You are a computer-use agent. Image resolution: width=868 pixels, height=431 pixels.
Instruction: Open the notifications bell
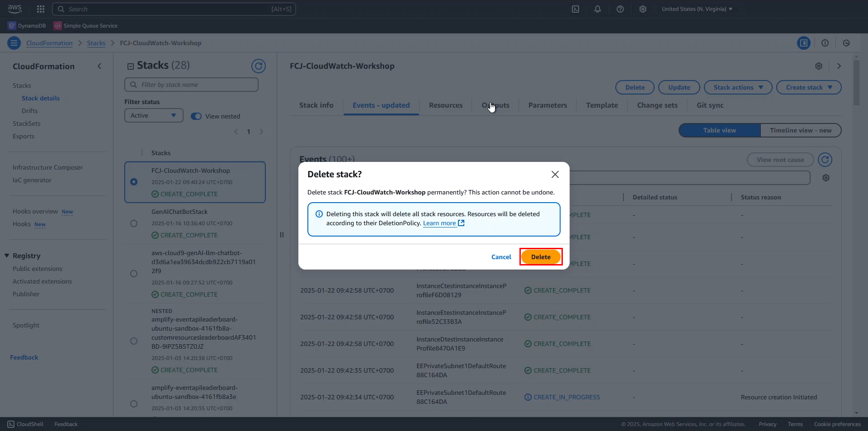coord(598,9)
